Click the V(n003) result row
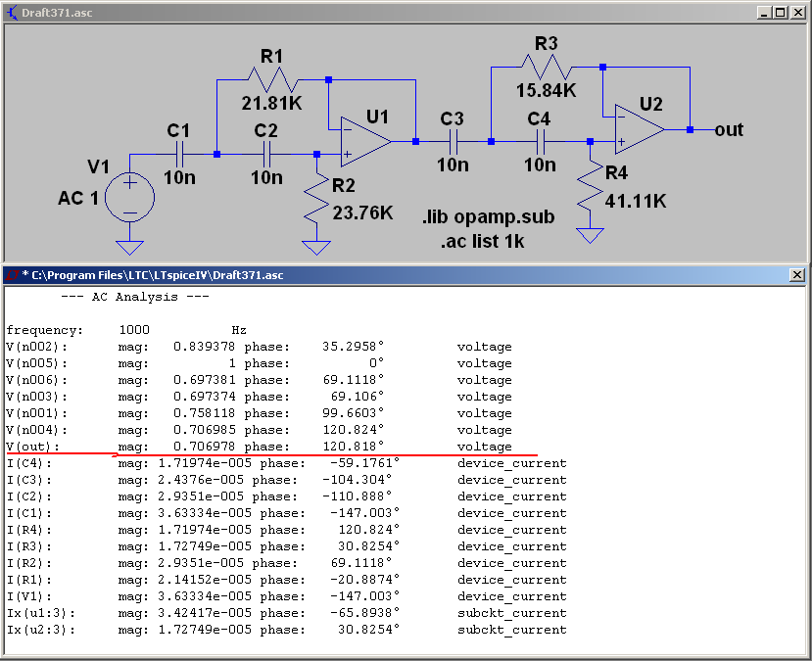 click(259, 396)
